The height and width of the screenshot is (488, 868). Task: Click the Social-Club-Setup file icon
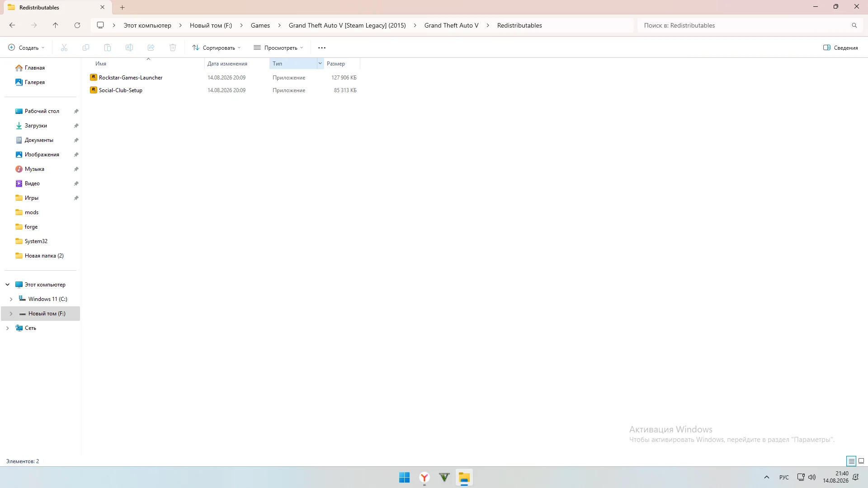coord(94,90)
